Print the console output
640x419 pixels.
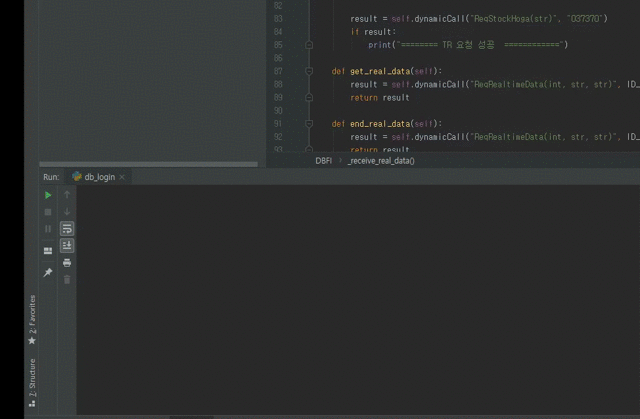(x=67, y=263)
